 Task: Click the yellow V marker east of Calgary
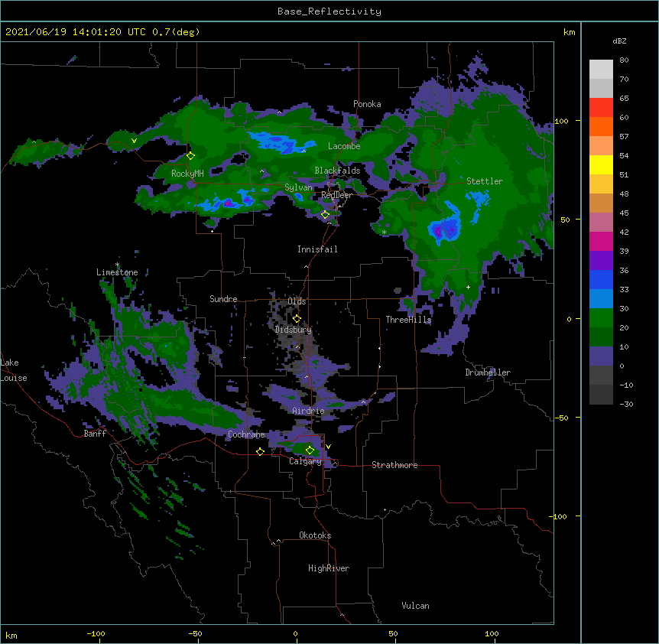click(x=328, y=447)
